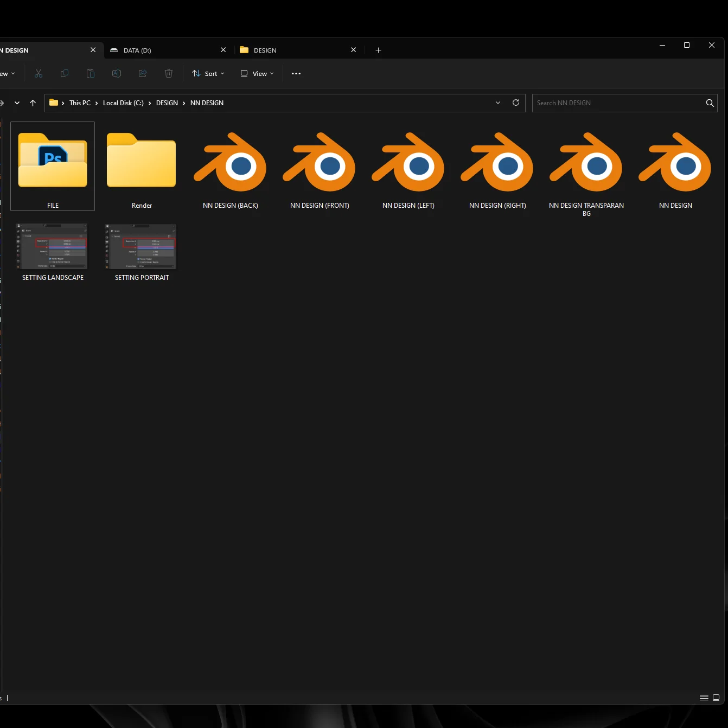728x728 pixels.
Task: Expand the chevron after DESIGN breadcrumb
Action: click(184, 103)
